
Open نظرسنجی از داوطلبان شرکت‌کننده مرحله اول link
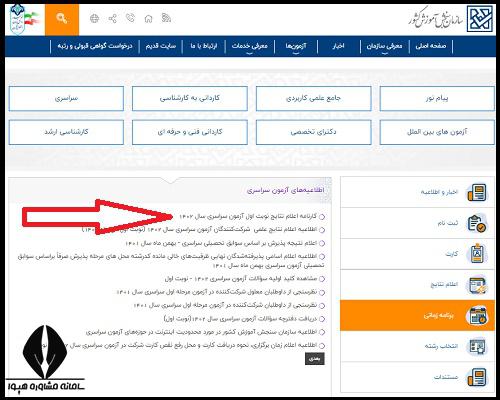coord(225,305)
